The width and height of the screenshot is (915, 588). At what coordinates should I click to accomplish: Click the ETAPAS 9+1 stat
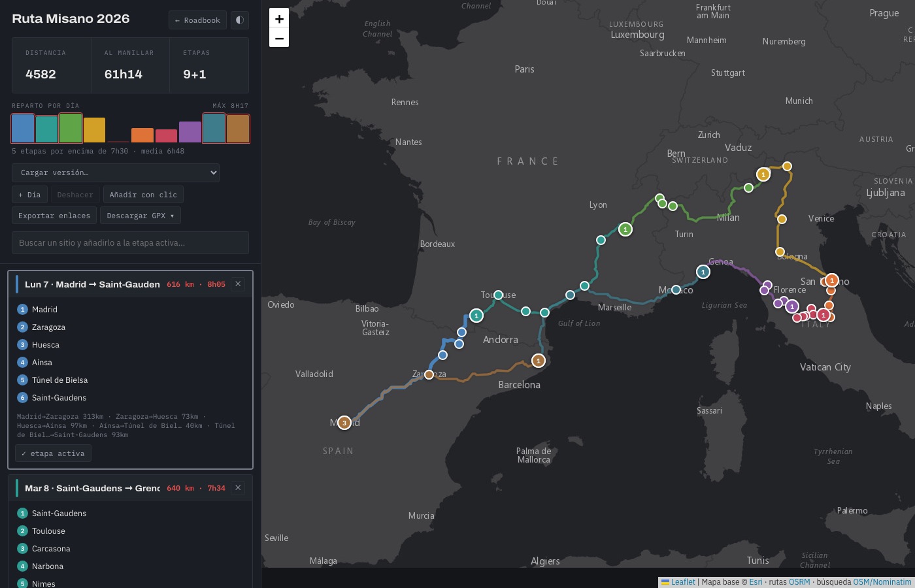tap(209, 65)
